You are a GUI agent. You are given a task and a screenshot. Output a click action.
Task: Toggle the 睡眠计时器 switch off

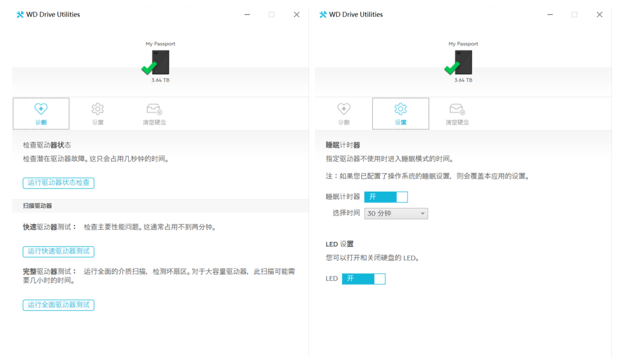(x=386, y=197)
